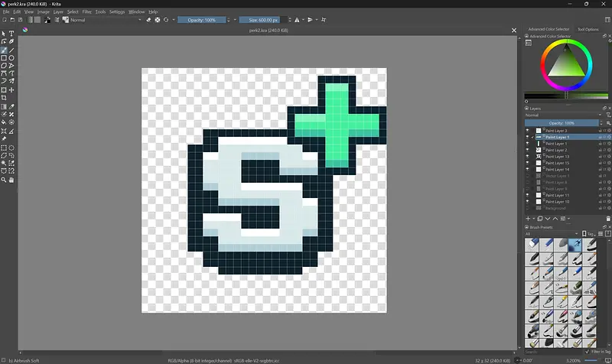Open the Filter menu
The width and height of the screenshot is (612, 364).
tap(86, 12)
